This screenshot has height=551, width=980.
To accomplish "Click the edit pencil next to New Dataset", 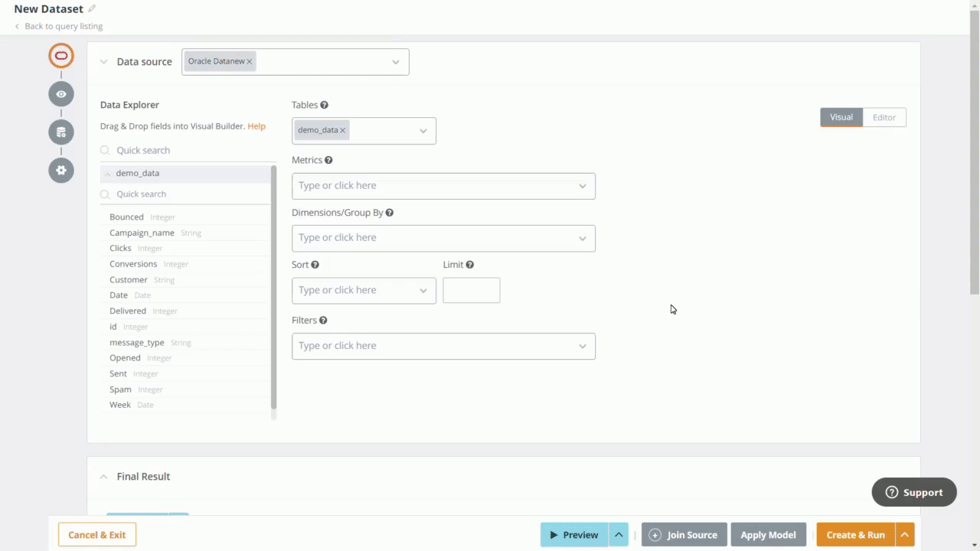I will [x=91, y=8].
